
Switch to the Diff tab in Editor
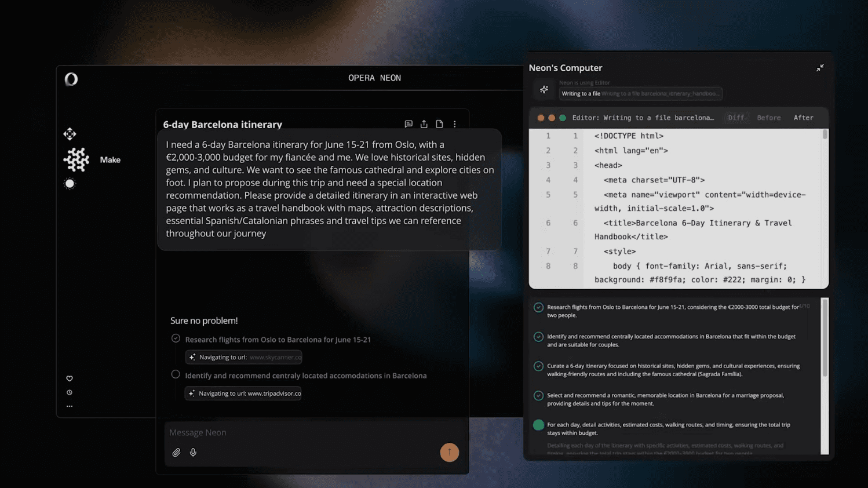click(736, 118)
